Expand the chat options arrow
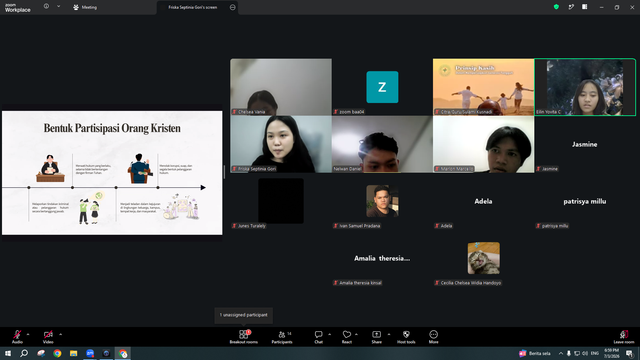 point(329,334)
